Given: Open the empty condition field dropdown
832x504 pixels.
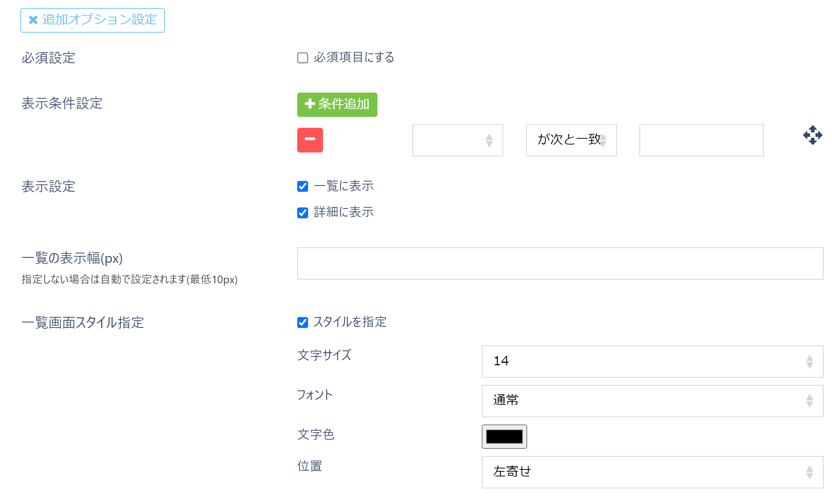Looking at the screenshot, I should pos(457,141).
